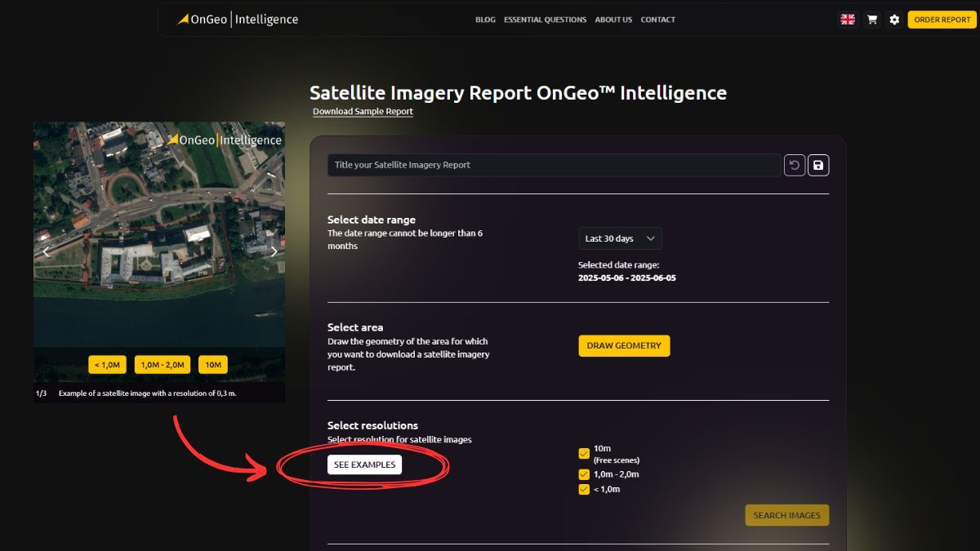Toggle the 1,0m - 2,0m checkbox
Viewport: 980px width, 551px height.
click(x=584, y=474)
